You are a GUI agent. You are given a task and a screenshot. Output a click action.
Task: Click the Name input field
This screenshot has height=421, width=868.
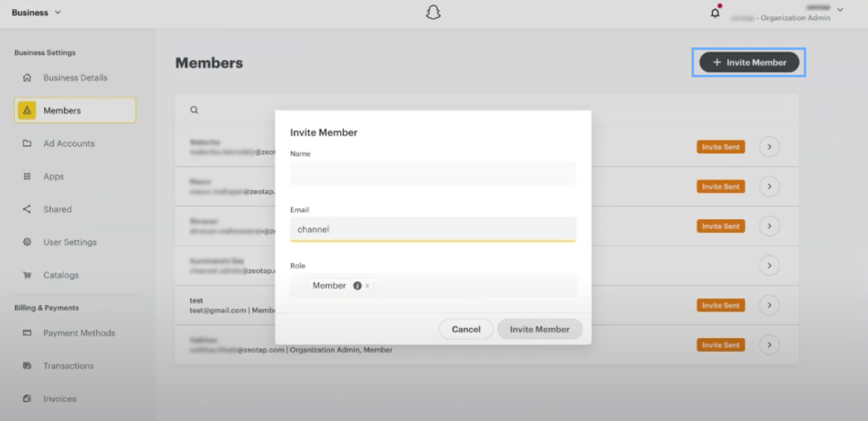(x=433, y=173)
